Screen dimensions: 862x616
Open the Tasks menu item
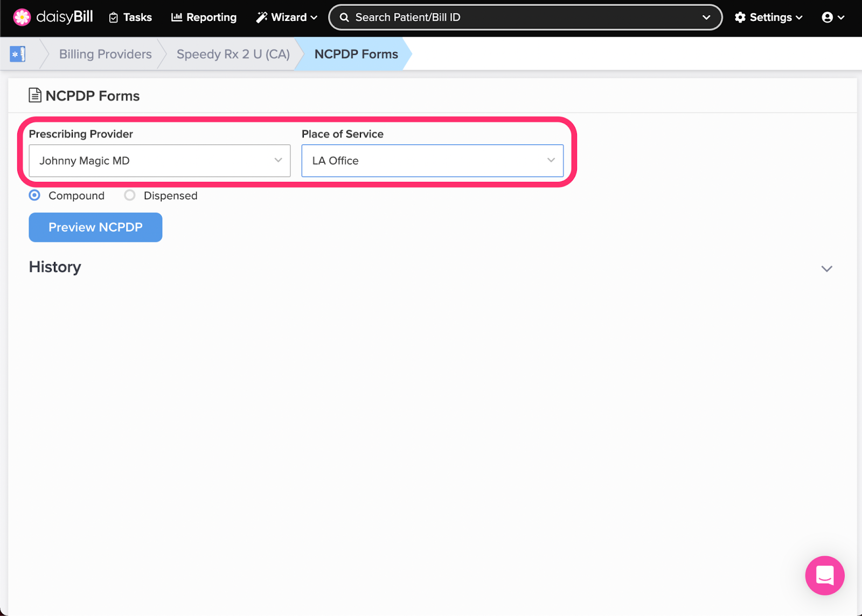pyautogui.click(x=130, y=17)
